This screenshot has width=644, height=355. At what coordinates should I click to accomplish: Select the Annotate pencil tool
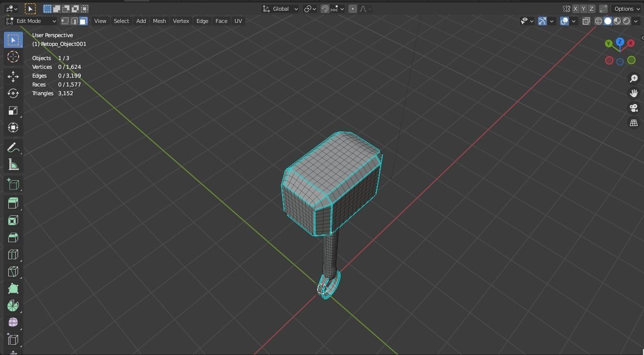click(x=13, y=147)
